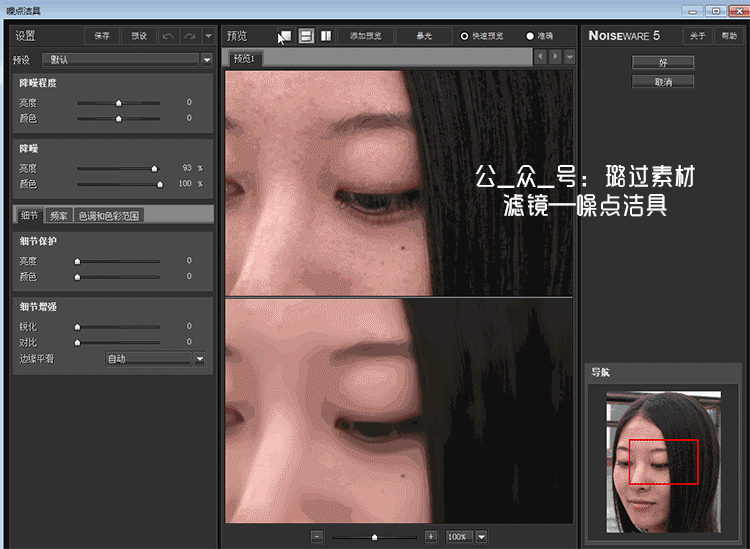Click the 降噪 亮度 slider handle
This screenshot has width=750, height=549.
pos(154,168)
